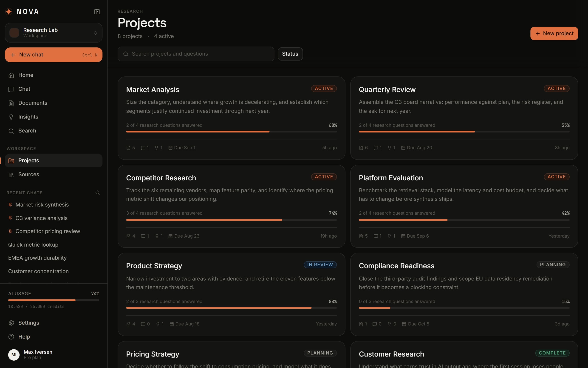Viewport: 588px width, 368px height.
Task: Click the ACTIVE badge on Market Analysis
Action: coord(324,89)
